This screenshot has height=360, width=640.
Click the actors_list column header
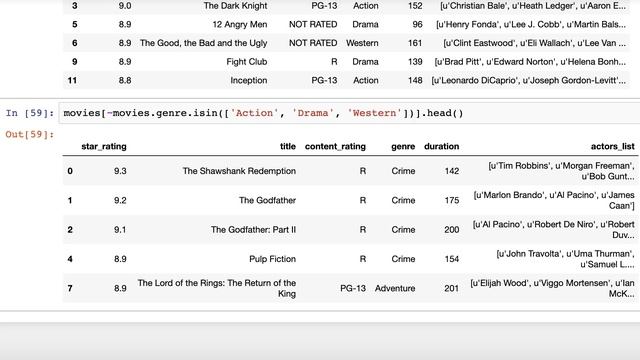tap(612, 147)
